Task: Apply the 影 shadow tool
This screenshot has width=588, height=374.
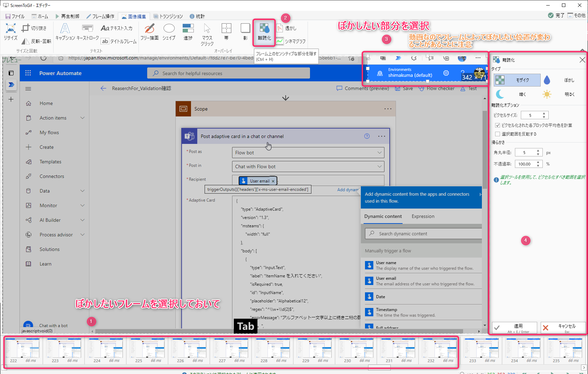Action: click(245, 32)
